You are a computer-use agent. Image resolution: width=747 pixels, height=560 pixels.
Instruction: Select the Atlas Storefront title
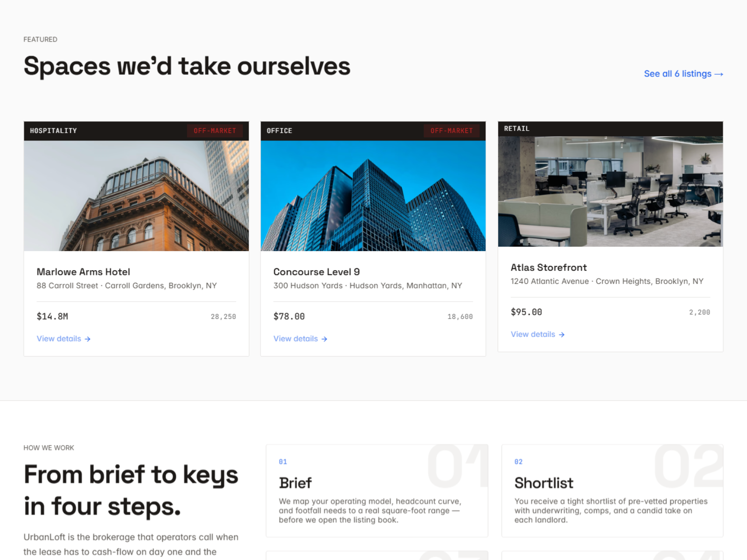tap(549, 267)
